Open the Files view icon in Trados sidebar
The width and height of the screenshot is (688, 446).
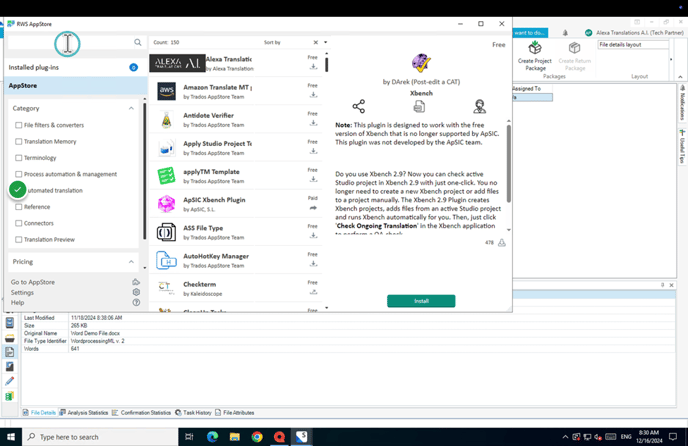coord(9,352)
